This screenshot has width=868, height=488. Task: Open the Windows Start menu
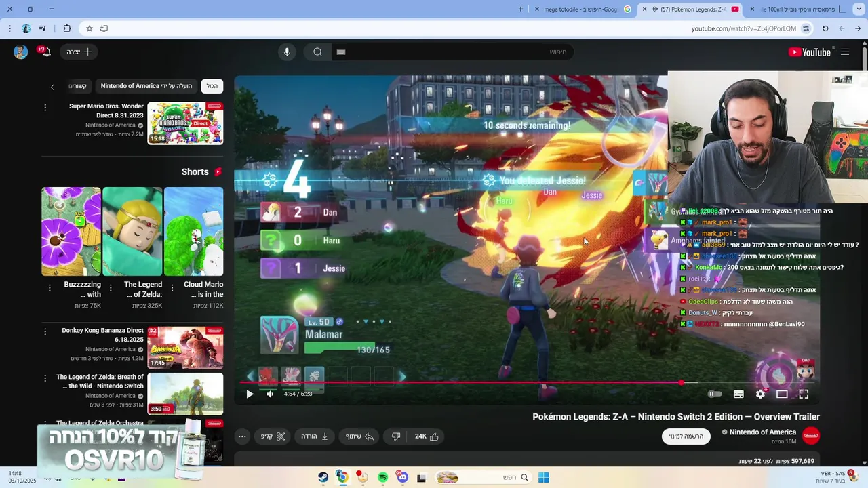[x=543, y=477]
